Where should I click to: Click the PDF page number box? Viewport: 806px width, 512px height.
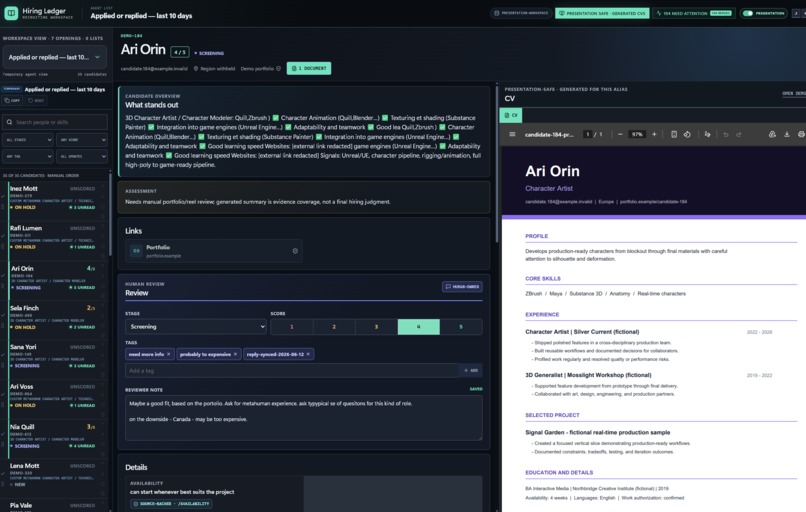pos(588,134)
